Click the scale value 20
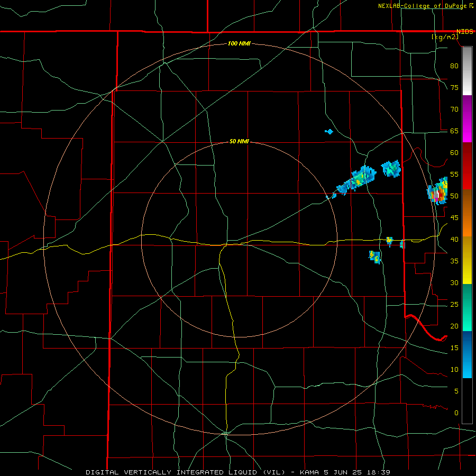 point(454,326)
